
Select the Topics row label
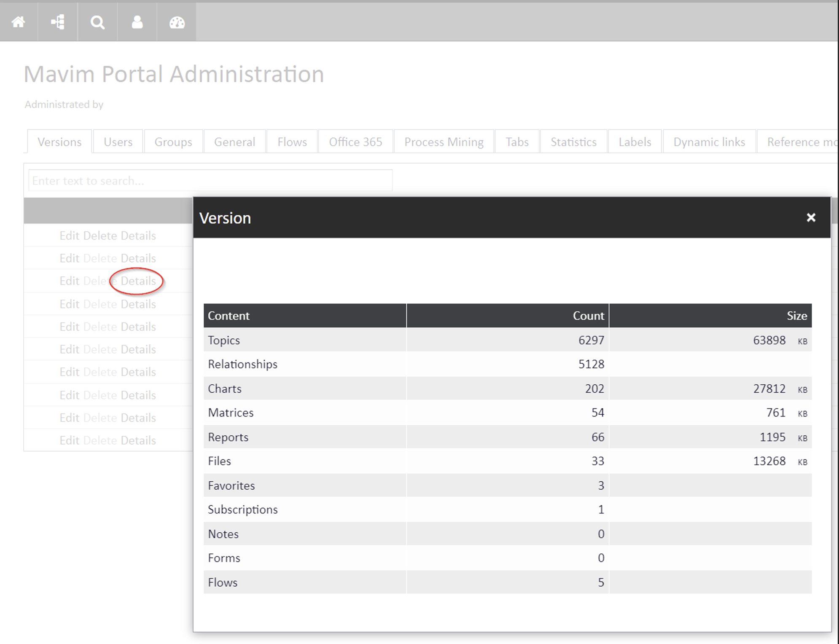[x=224, y=340]
